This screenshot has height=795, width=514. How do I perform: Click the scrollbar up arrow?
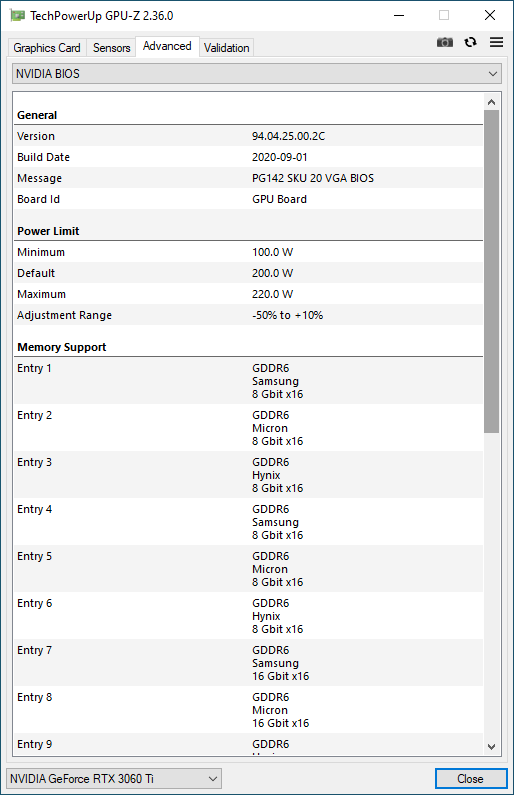pos(491,102)
